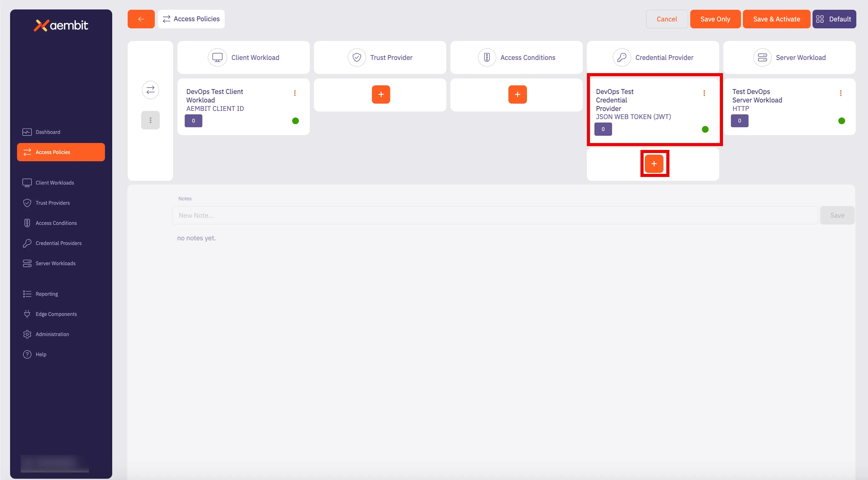Open Server Workloads in sidebar
Viewport: 868px width, 480px height.
tap(61, 263)
